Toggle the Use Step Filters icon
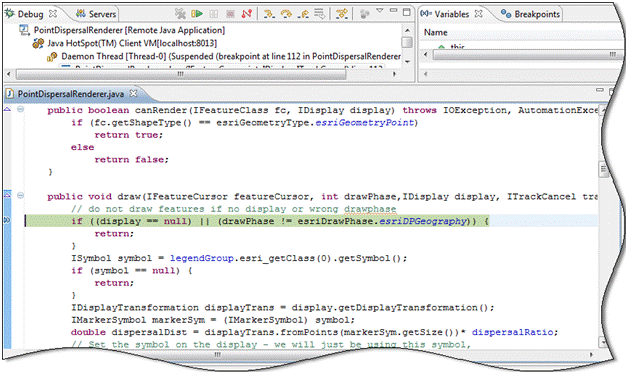The height and width of the screenshot is (374, 628). [x=342, y=14]
